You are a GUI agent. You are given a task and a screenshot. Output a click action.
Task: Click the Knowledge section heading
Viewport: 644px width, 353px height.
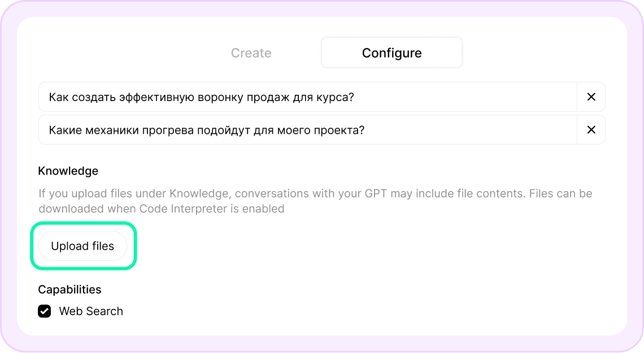click(68, 171)
